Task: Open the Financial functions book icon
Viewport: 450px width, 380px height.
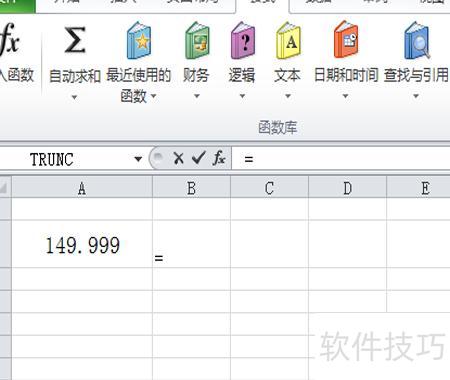Action: pos(197,40)
